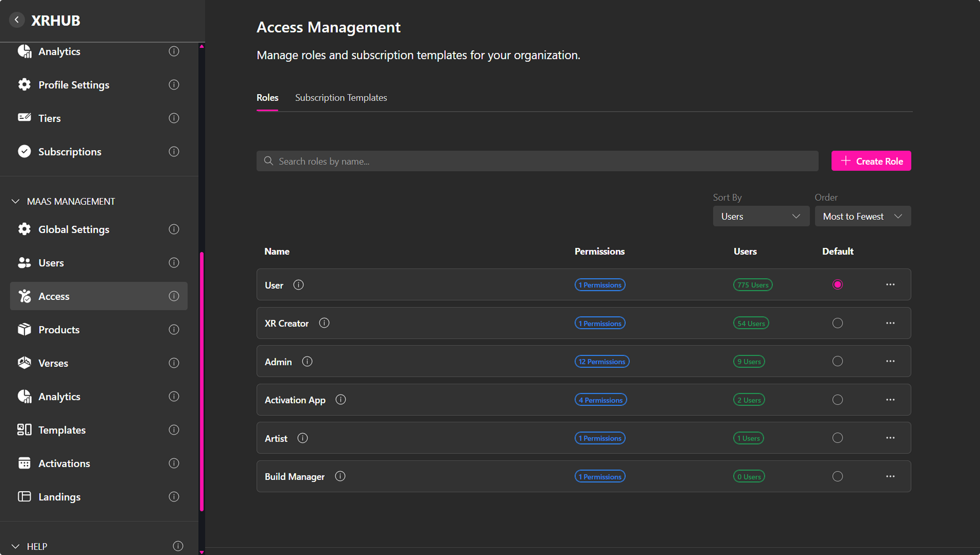Open the Verses section icon
The image size is (980, 555).
pyautogui.click(x=24, y=363)
